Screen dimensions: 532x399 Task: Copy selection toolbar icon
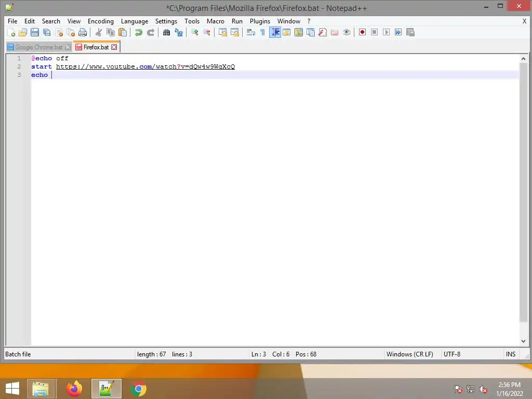(x=110, y=32)
